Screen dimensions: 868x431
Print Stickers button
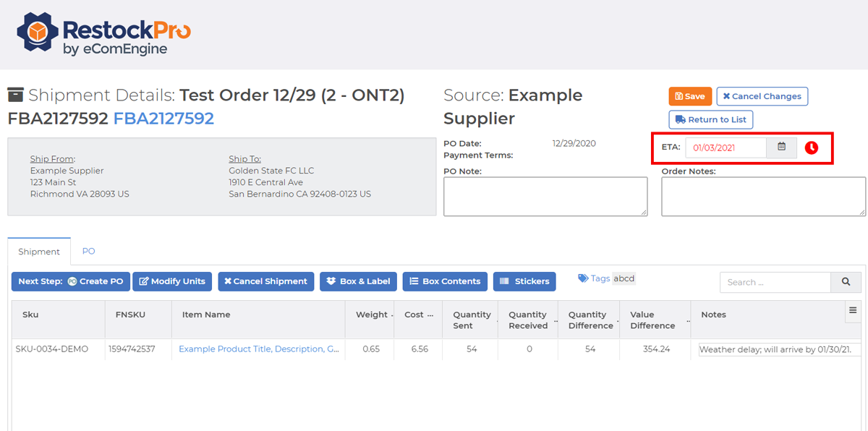(x=524, y=281)
